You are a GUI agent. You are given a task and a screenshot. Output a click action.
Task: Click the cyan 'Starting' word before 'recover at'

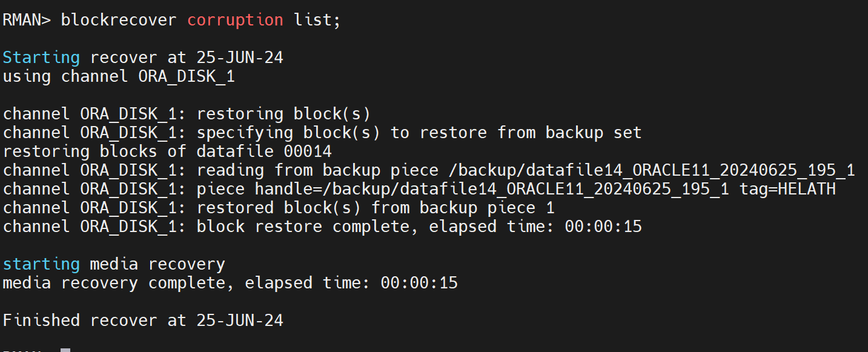(41, 58)
